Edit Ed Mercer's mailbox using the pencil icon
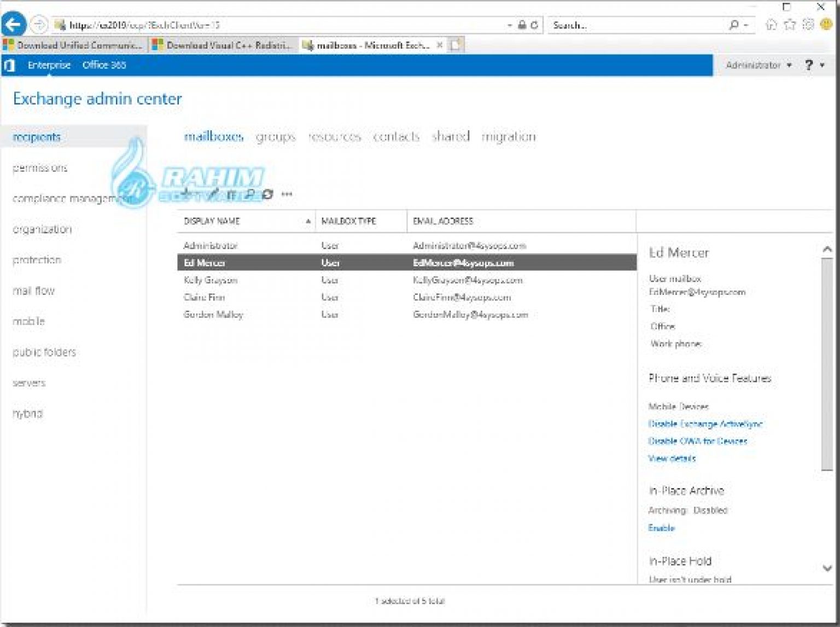Image resolution: width=840 pixels, height=627 pixels. [x=214, y=195]
